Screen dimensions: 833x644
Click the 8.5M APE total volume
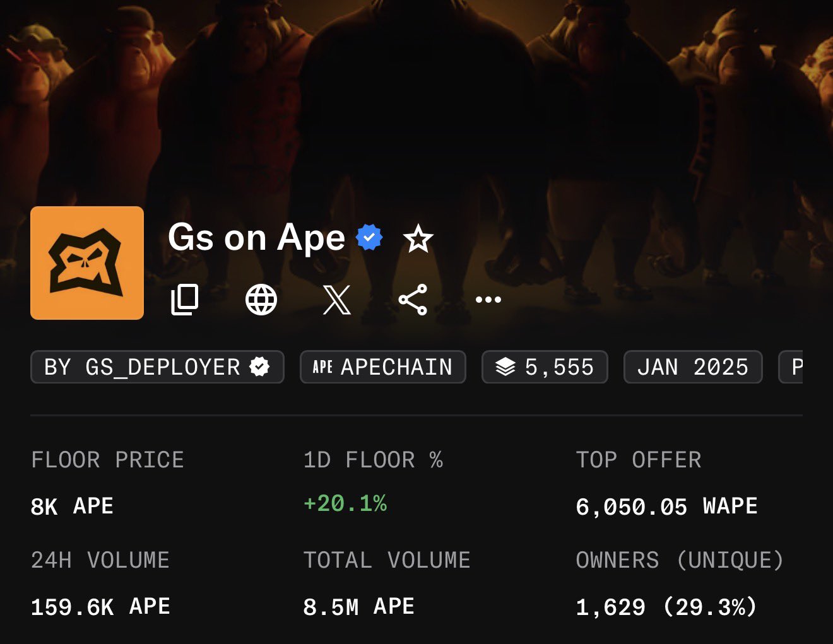click(x=358, y=607)
